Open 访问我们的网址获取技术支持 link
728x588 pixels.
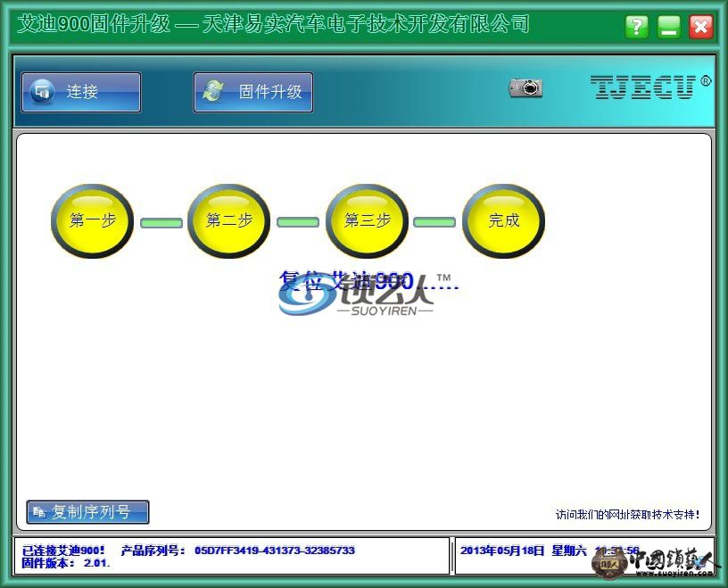pos(627,514)
